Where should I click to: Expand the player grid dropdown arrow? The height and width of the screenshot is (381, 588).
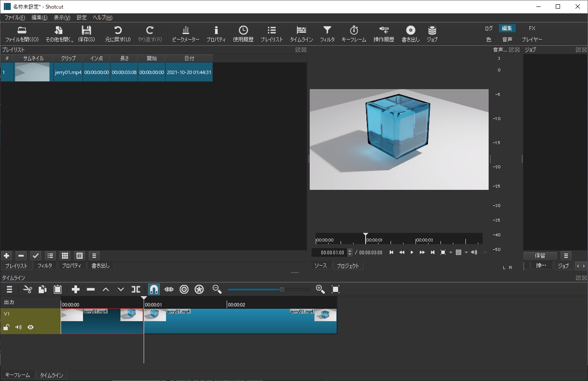(466, 253)
